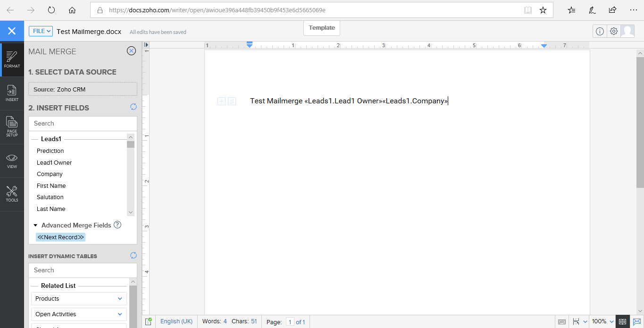The width and height of the screenshot is (644, 328).
Task: Click the Leads1 fields list scrollbar down arrow
Action: [131, 212]
